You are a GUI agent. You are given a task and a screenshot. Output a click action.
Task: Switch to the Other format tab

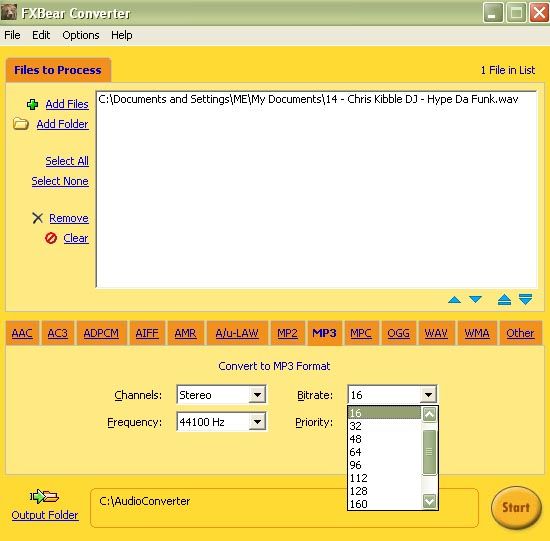(520, 333)
